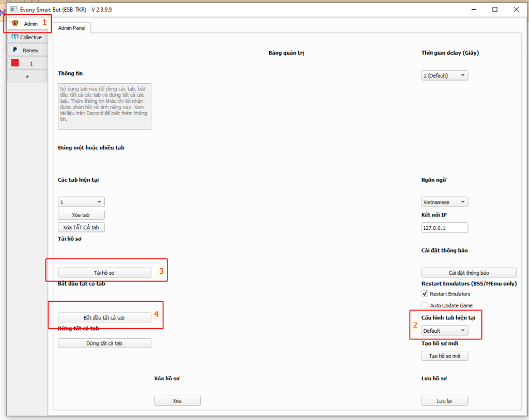Click the Kết nối IP input field

[x=444, y=228]
